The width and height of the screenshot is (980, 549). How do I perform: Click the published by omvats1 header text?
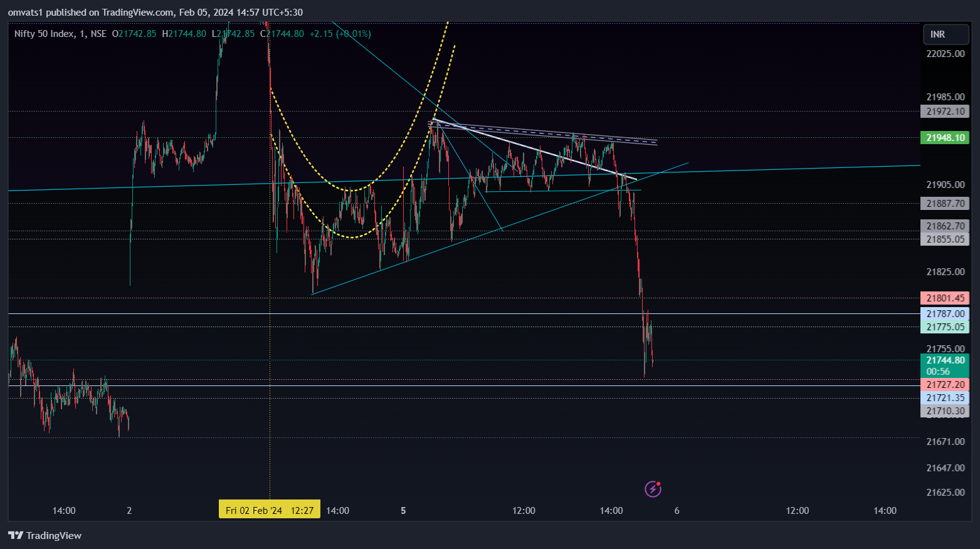155,13
